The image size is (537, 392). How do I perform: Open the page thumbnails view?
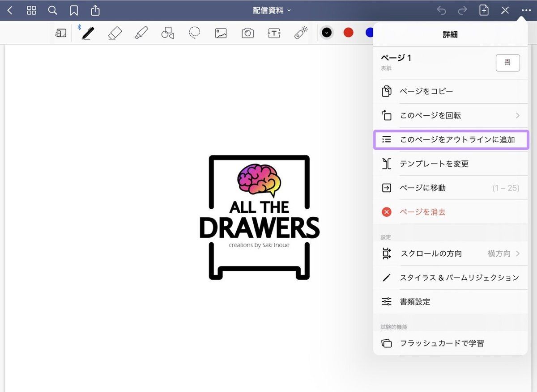(x=31, y=10)
